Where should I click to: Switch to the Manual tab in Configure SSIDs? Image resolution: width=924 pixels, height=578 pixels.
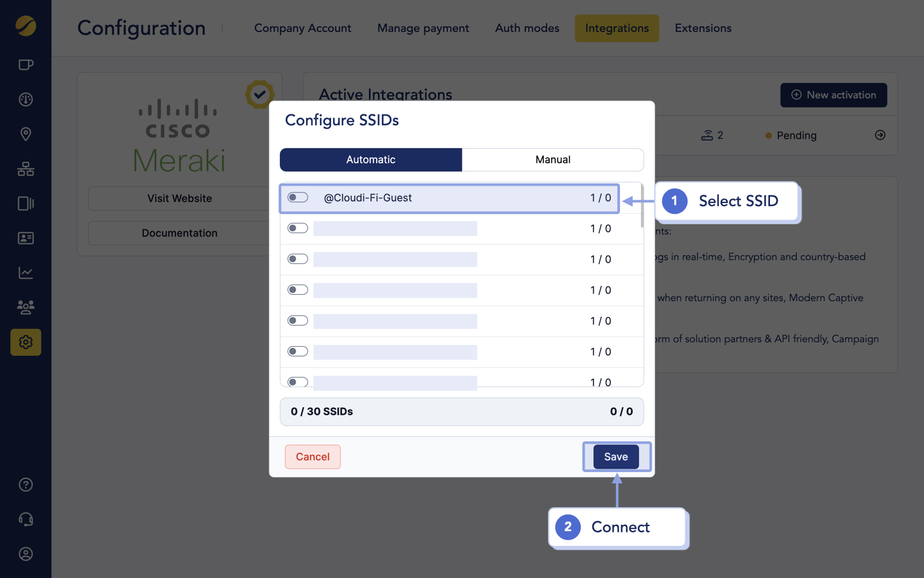click(x=553, y=159)
